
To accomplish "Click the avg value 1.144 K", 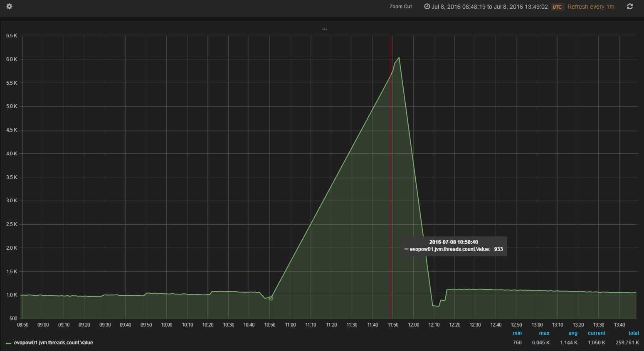I will coord(569,343).
